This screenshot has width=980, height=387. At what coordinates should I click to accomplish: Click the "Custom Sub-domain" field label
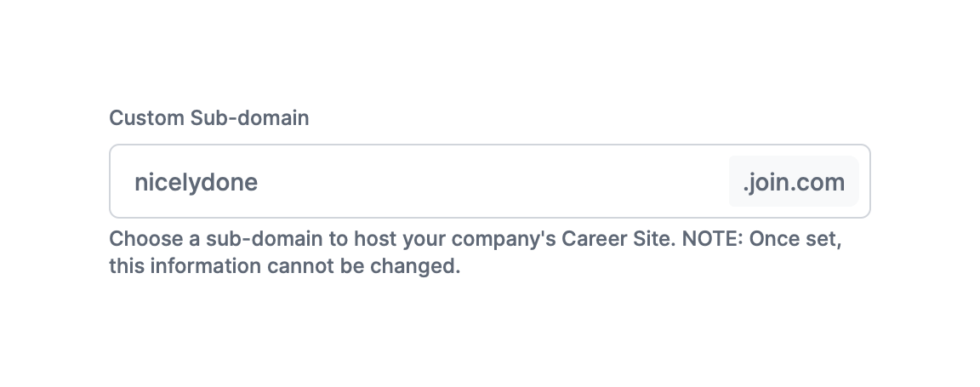tap(208, 117)
